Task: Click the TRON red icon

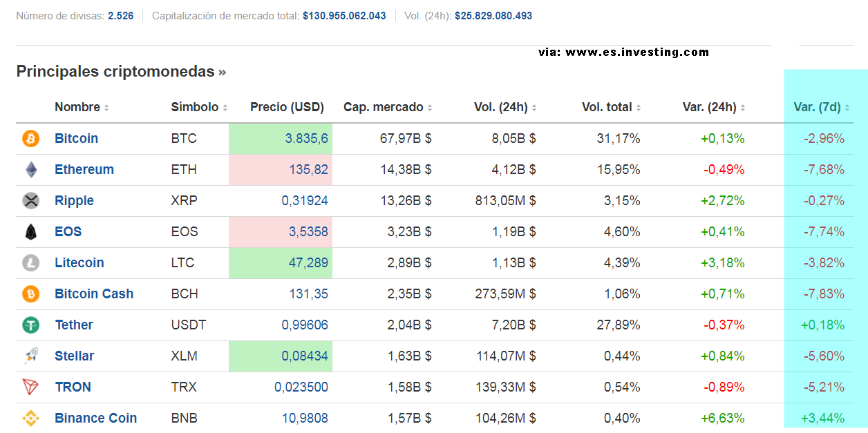Action: pyautogui.click(x=31, y=387)
